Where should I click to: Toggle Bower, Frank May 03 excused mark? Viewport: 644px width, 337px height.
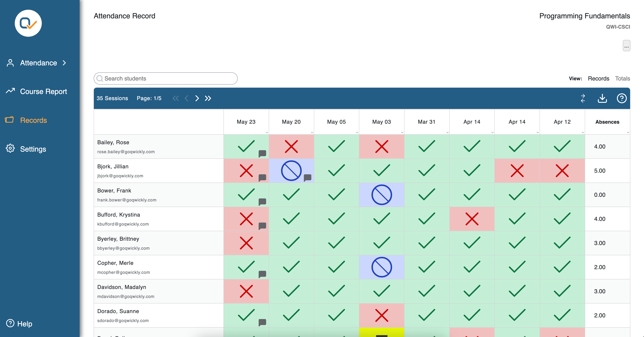(381, 195)
